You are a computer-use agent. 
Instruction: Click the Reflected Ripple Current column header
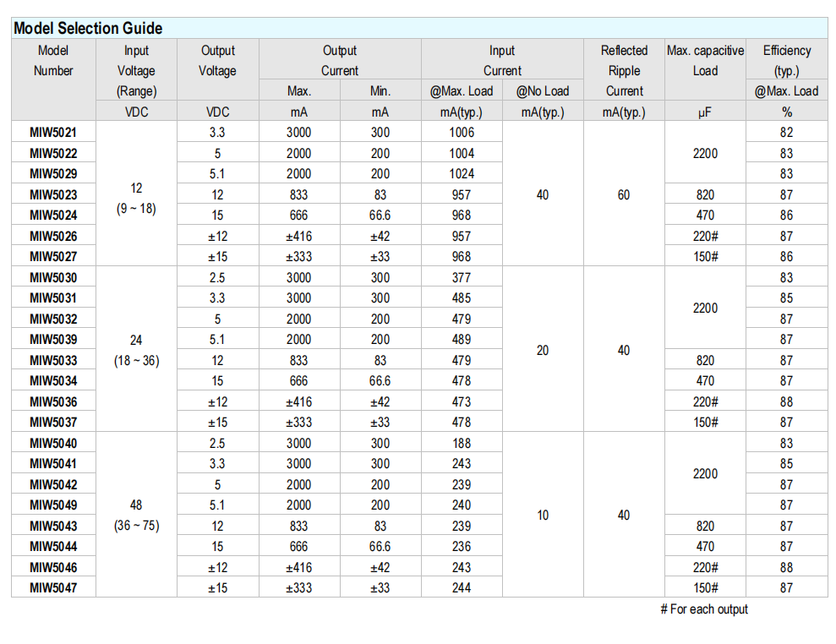(624, 71)
